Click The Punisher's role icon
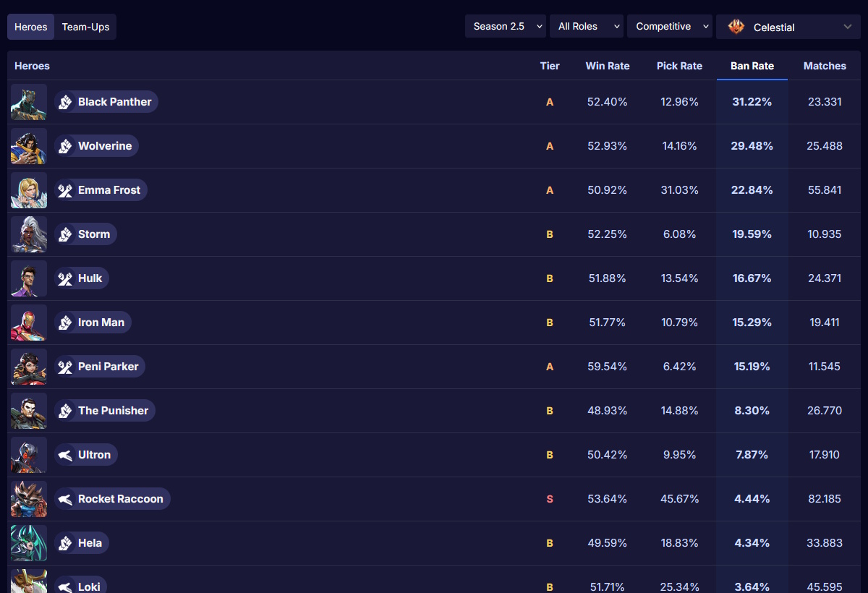This screenshot has width=868, height=593. pos(66,411)
